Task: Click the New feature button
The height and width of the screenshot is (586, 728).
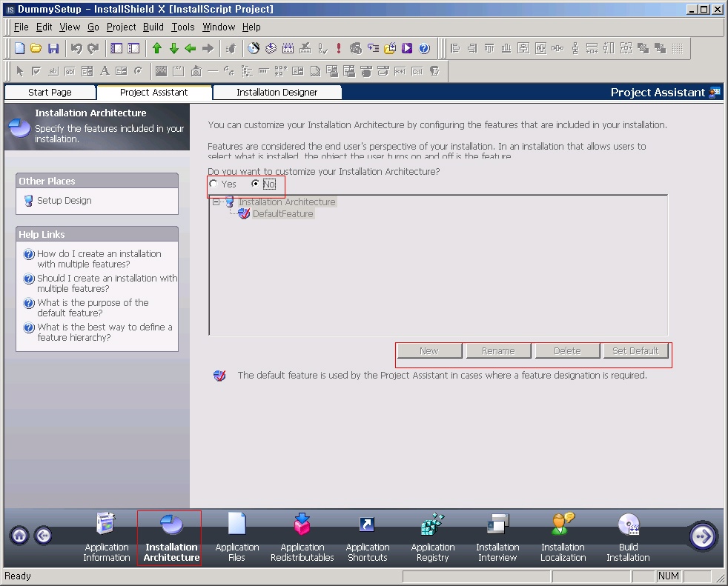Action: click(x=429, y=350)
